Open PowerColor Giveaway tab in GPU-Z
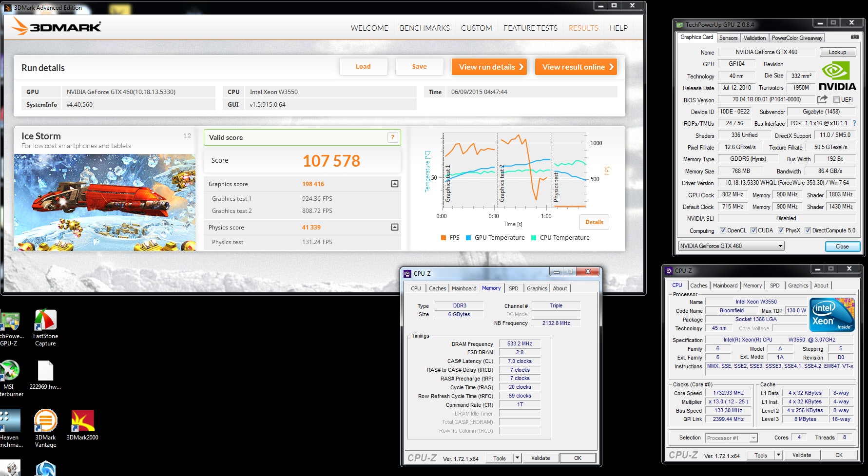Image resolution: width=868 pixels, height=476 pixels. pyautogui.click(x=797, y=38)
